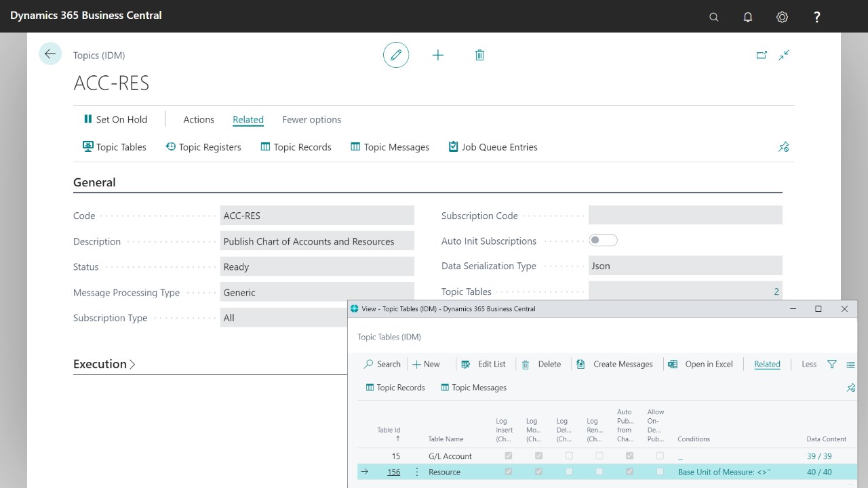Open Topic Records on the ACC-RES card
868x488 pixels.
(x=296, y=147)
